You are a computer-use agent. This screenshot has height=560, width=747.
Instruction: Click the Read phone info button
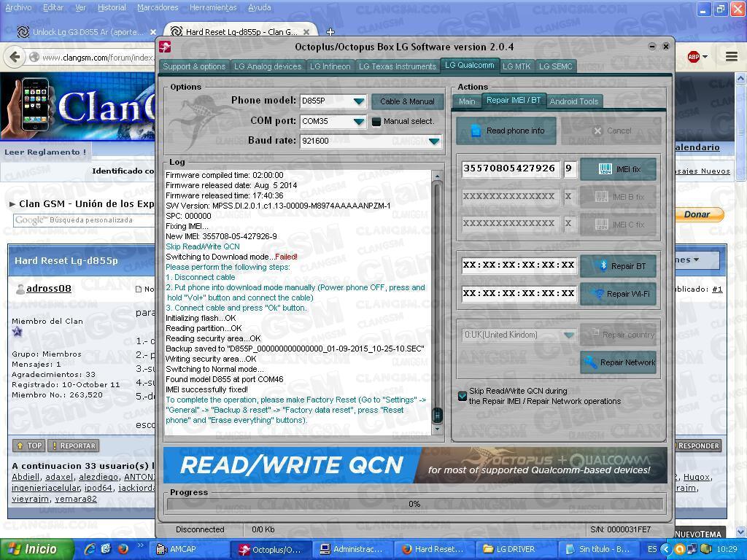(506, 131)
